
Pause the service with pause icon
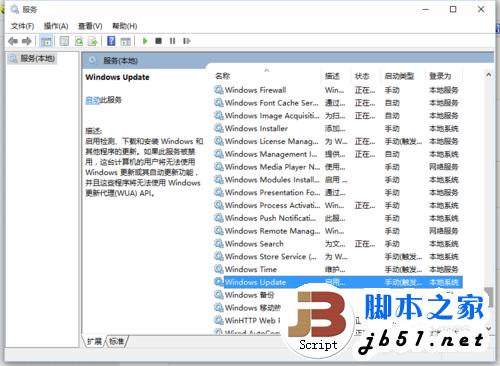pos(172,41)
